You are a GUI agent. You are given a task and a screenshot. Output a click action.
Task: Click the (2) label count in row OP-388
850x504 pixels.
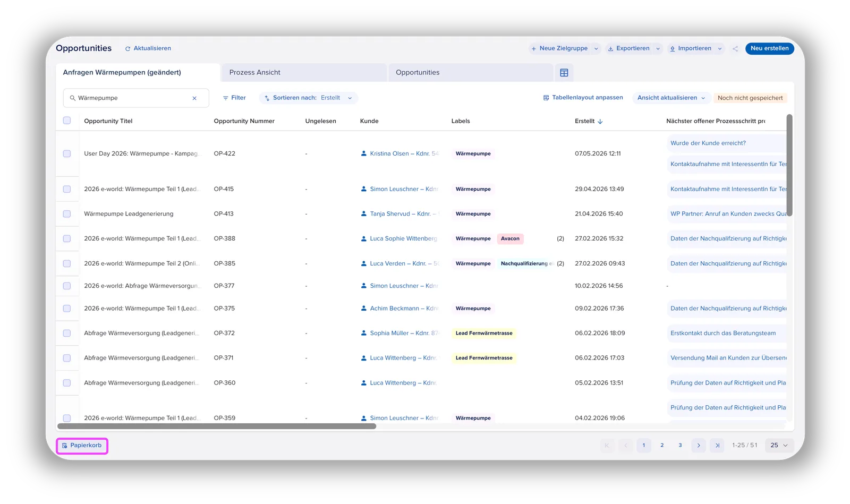point(560,239)
